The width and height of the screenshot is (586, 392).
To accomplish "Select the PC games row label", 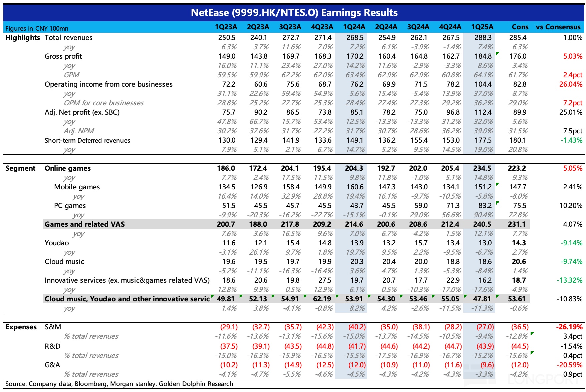I will point(70,206).
